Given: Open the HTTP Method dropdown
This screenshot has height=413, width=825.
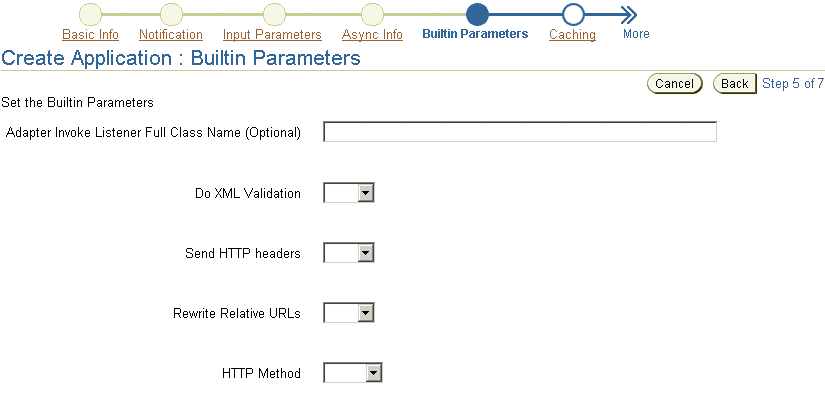Looking at the screenshot, I should coord(353,373).
